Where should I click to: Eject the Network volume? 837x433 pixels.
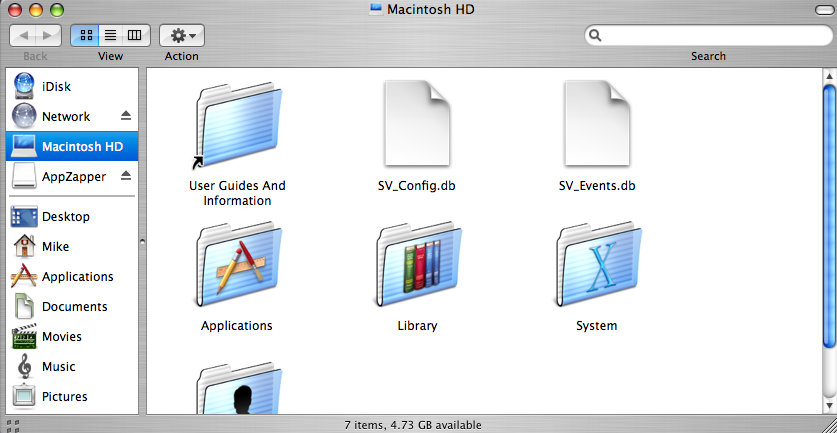tap(125, 115)
